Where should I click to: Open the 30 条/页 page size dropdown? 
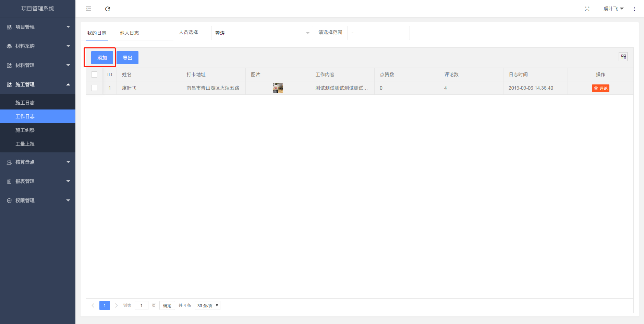click(x=207, y=305)
